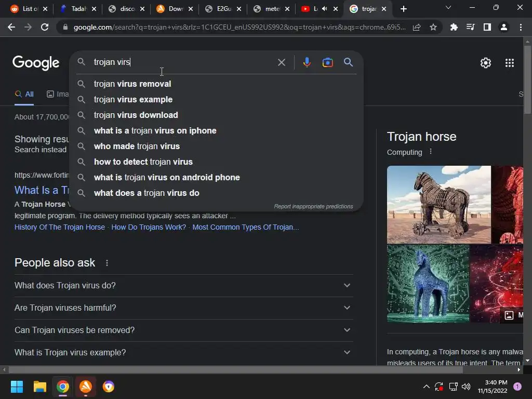
Task: Close the 'Down' Avast tab
Action: point(191,9)
